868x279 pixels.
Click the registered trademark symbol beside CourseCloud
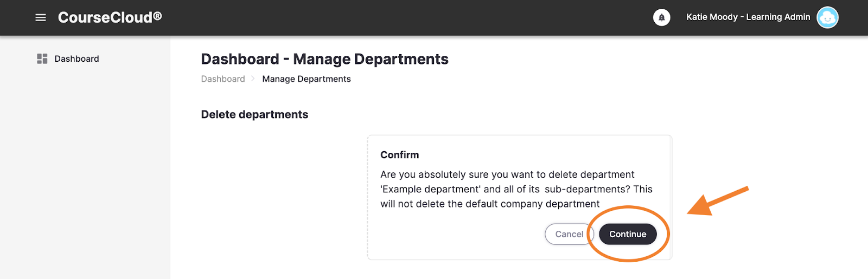[157, 16]
